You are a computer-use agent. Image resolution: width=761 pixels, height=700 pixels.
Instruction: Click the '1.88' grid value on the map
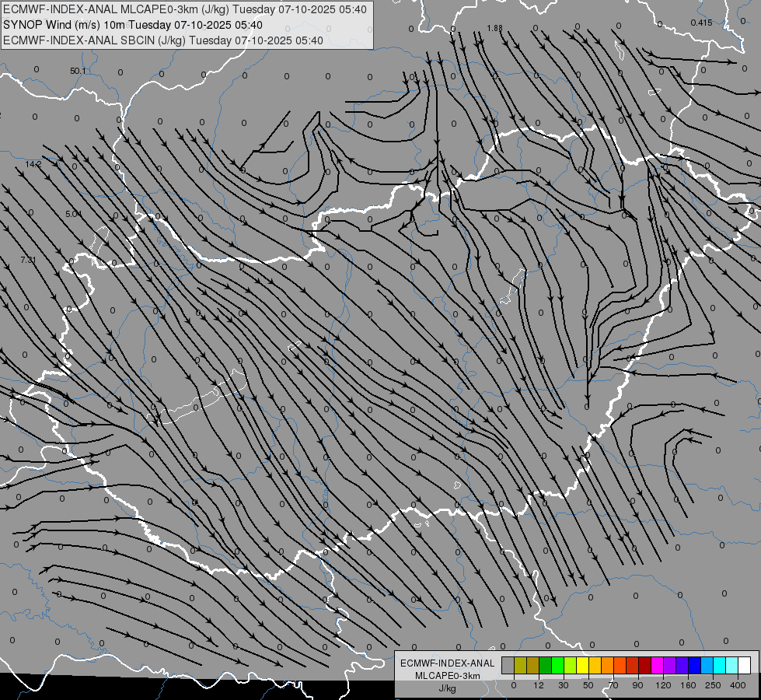click(x=494, y=28)
